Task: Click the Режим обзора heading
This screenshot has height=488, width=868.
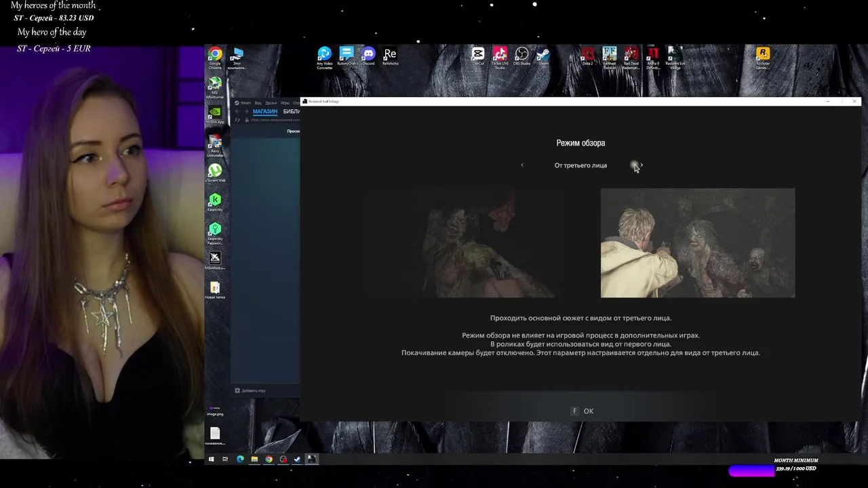Action: click(580, 143)
